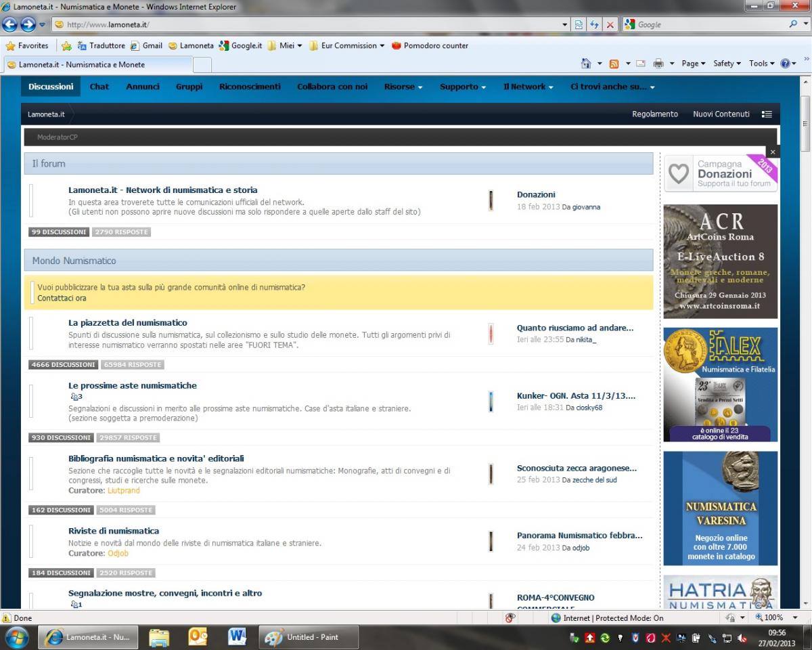Open the Safety menu dropdown
This screenshot has height=650, width=812.
pos(727,64)
